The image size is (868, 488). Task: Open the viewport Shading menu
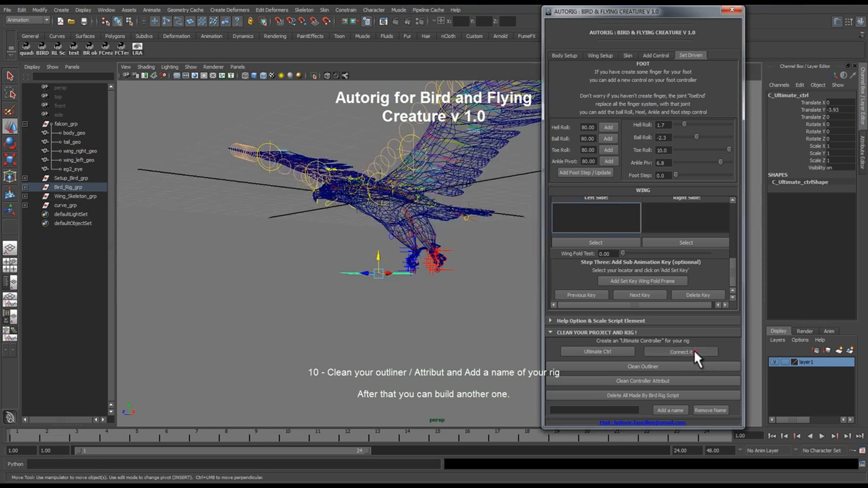tap(146, 67)
